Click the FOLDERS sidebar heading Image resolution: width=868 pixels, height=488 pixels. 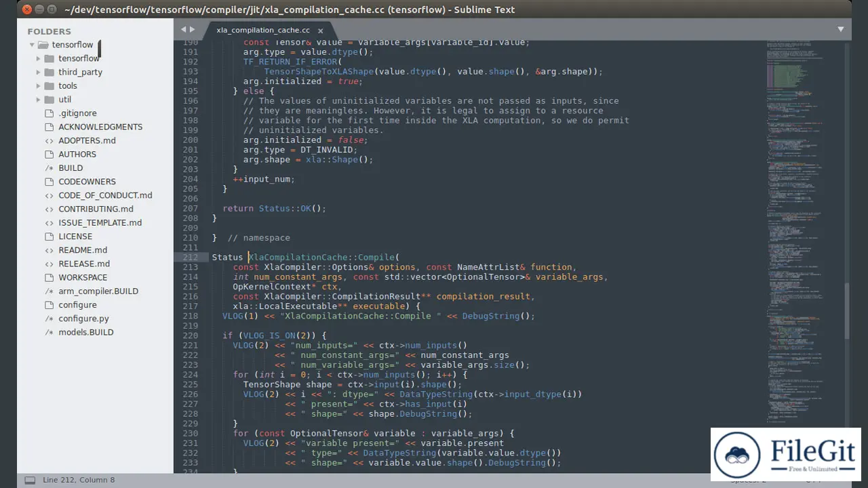(x=49, y=31)
